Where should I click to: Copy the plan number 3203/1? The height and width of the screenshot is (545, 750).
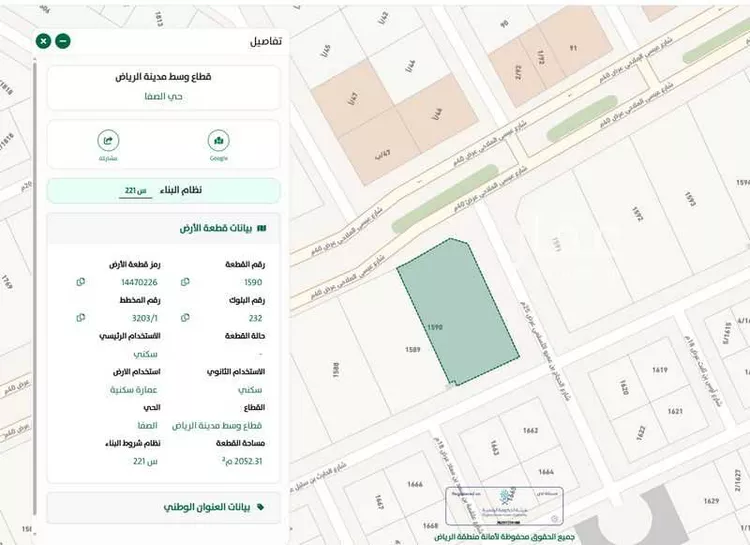click(x=78, y=318)
